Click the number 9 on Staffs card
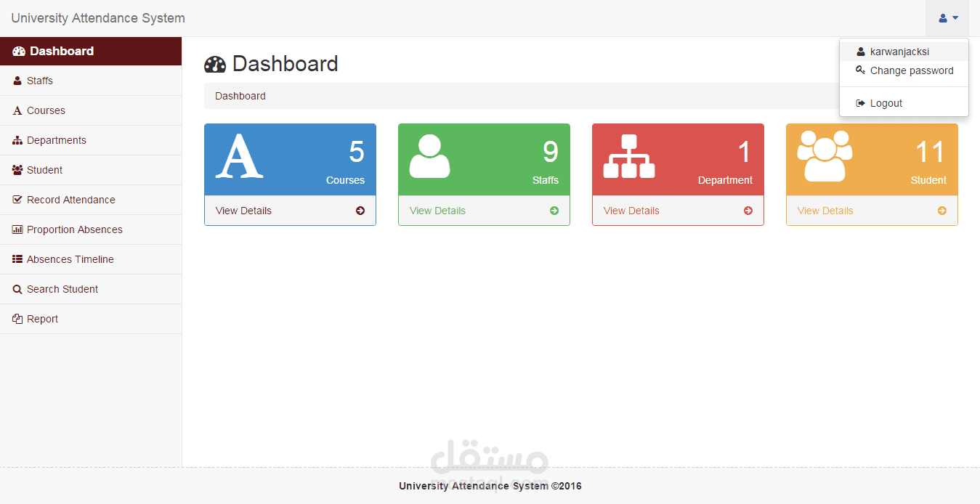The image size is (980, 504). click(x=551, y=152)
